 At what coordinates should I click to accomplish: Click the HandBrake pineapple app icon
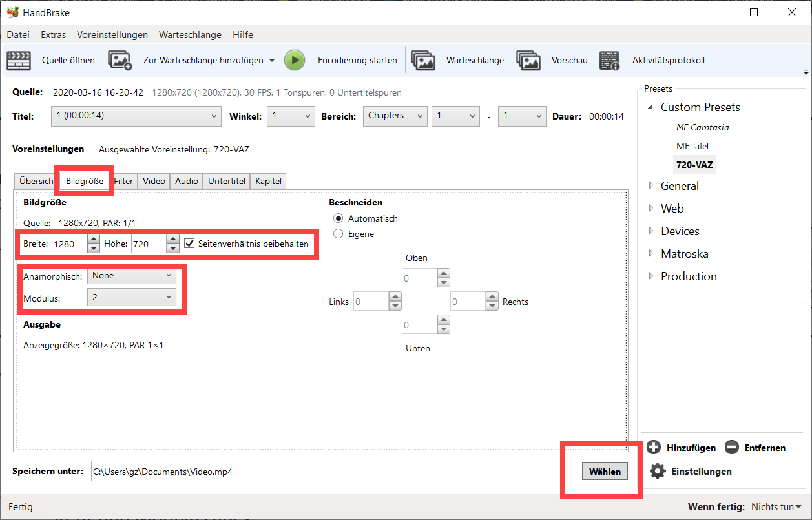coord(13,12)
